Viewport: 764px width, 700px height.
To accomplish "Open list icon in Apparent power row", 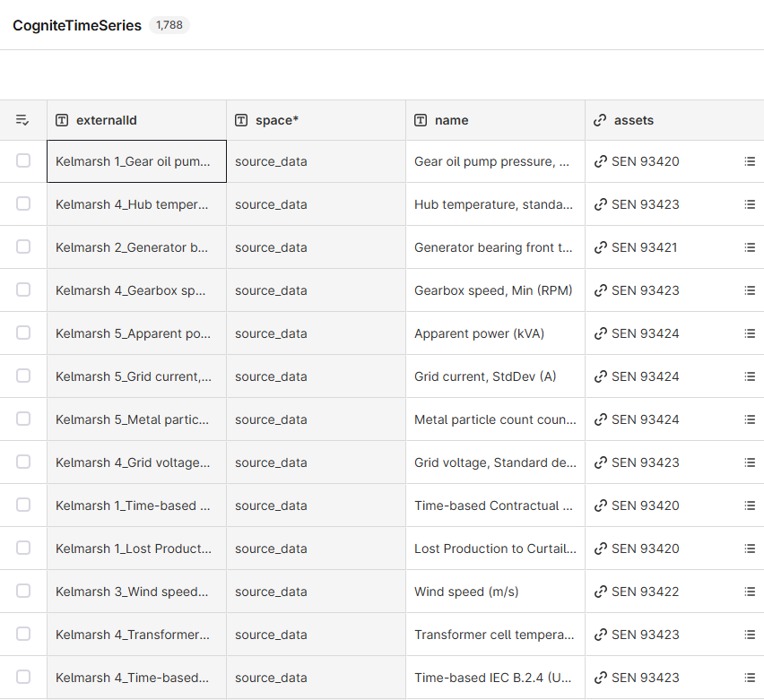I will [750, 333].
